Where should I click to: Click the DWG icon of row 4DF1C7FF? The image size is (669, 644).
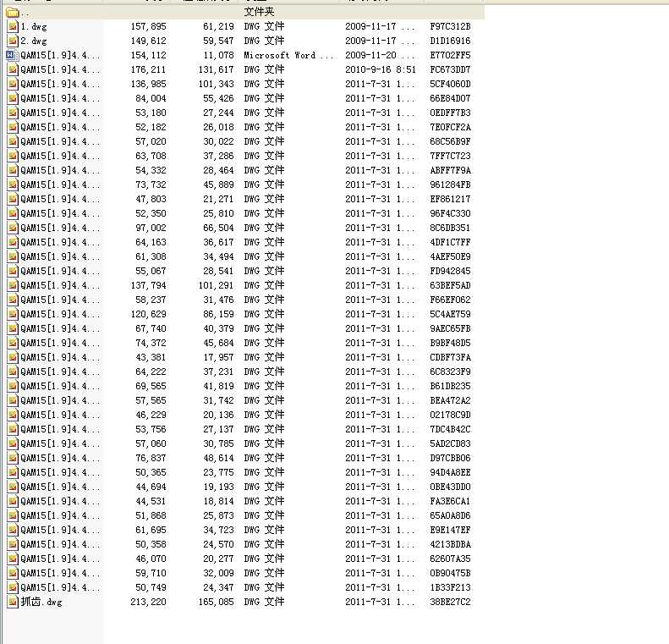(x=13, y=242)
